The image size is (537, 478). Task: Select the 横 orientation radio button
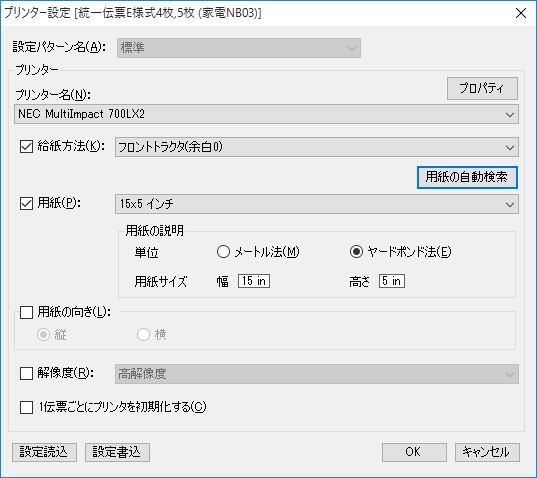click(143, 335)
